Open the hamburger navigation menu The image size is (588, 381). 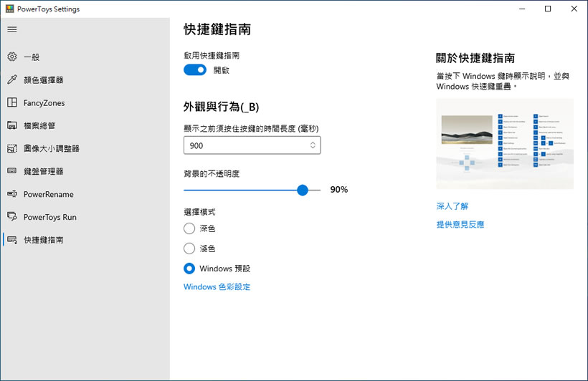click(x=12, y=29)
